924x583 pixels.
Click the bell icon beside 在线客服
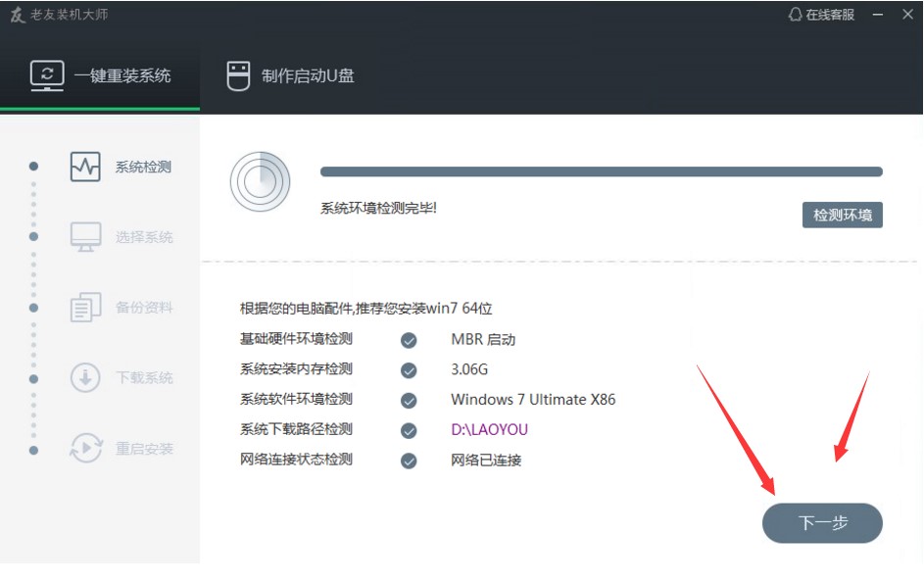795,15
